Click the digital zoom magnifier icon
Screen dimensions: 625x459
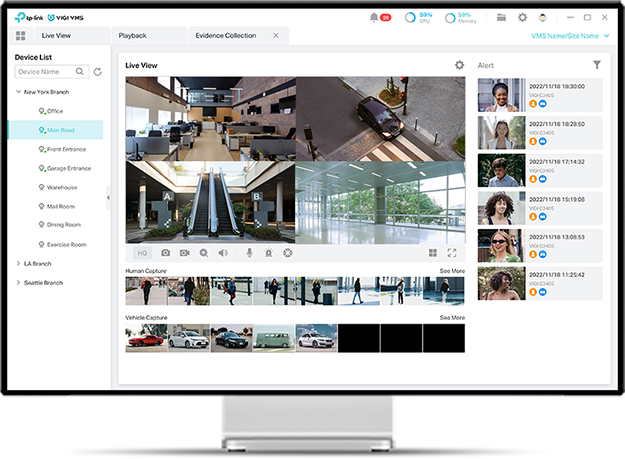click(204, 253)
